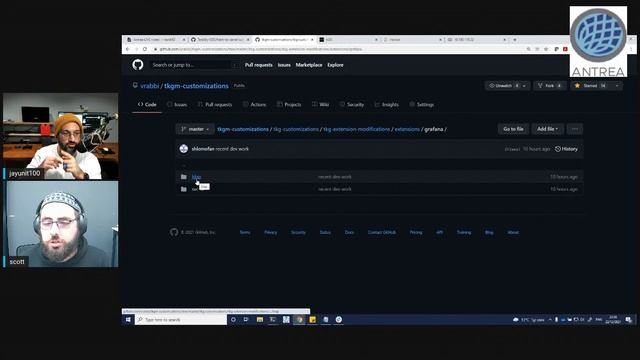
Task: Navigate to tkgm-customizations breadcrumb root
Action: pos(243,129)
